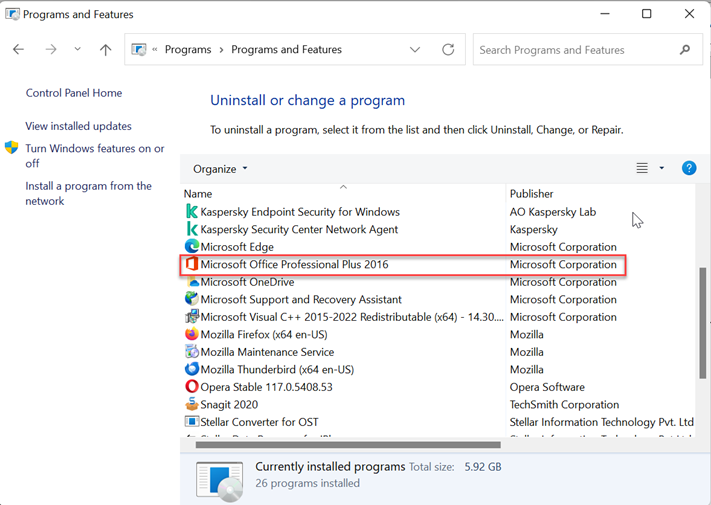Select "Microsoft Office Professional Plus 2016" text

pyautogui.click(x=294, y=264)
